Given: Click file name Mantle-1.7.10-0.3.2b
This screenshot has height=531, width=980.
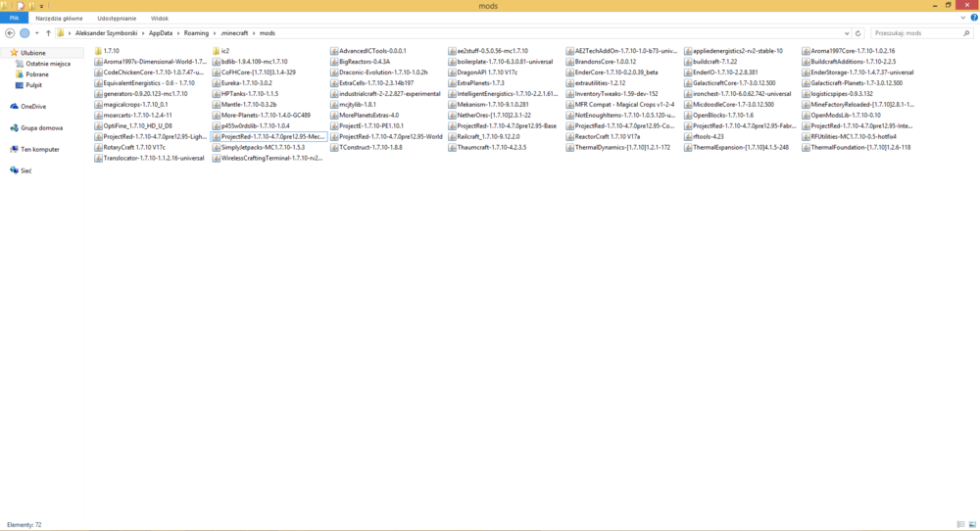Looking at the screenshot, I should pos(249,104).
